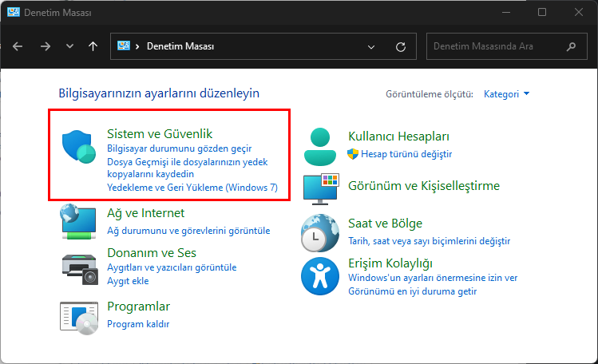Viewport: 598px width, 364px height.
Task: Open the Ağ ve Internet globe monitor icon
Action: click(78, 221)
